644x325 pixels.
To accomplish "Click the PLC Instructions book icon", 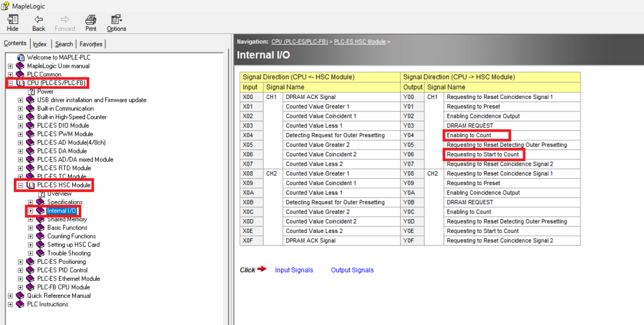I will [x=20, y=304].
